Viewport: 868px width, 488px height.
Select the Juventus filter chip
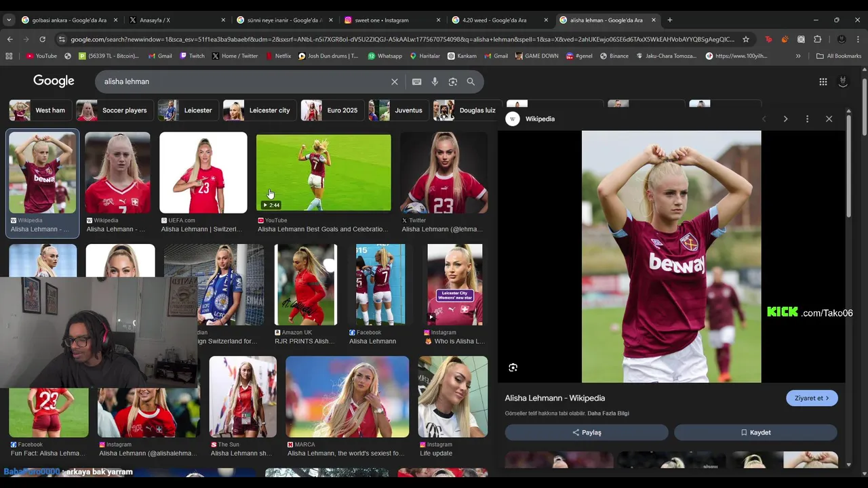tap(398, 110)
